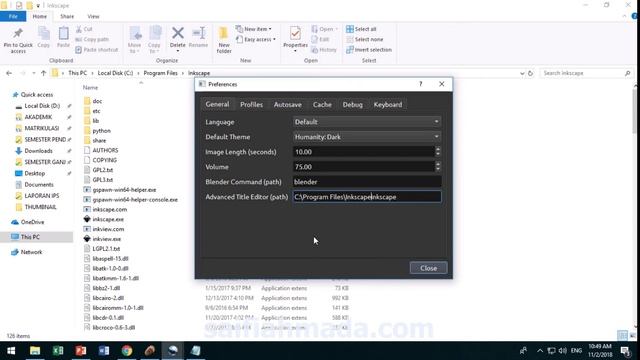The width and height of the screenshot is (640, 360).
Task: Open Word from the taskbar
Action: pyautogui.click(x=104, y=351)
